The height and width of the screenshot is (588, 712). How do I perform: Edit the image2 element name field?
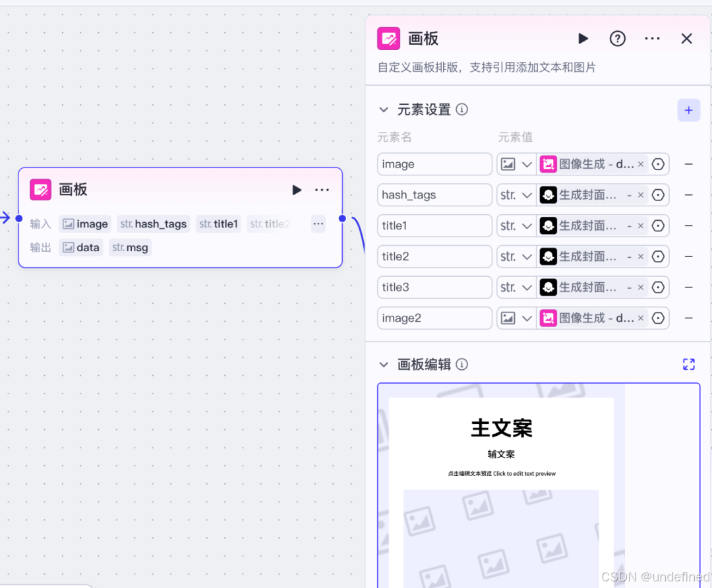(434, 318)
